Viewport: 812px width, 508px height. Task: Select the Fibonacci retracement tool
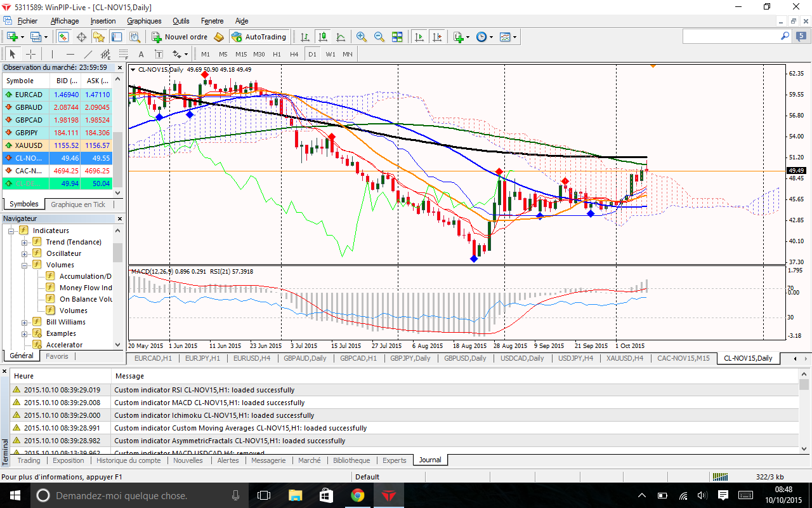pos(124,54)
